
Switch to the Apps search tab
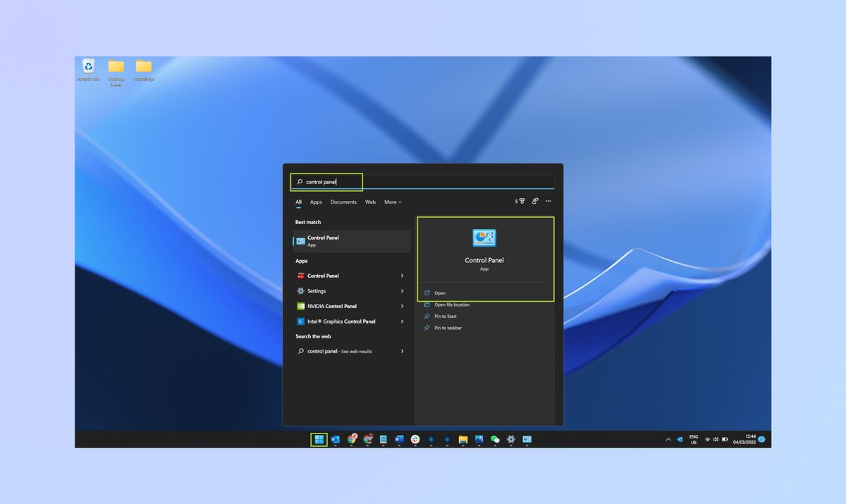tap(316, 202)
